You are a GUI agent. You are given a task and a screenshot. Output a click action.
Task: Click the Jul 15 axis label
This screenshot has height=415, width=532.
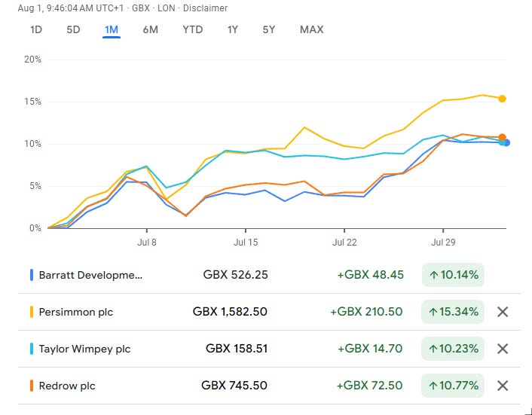pos(246,243)
